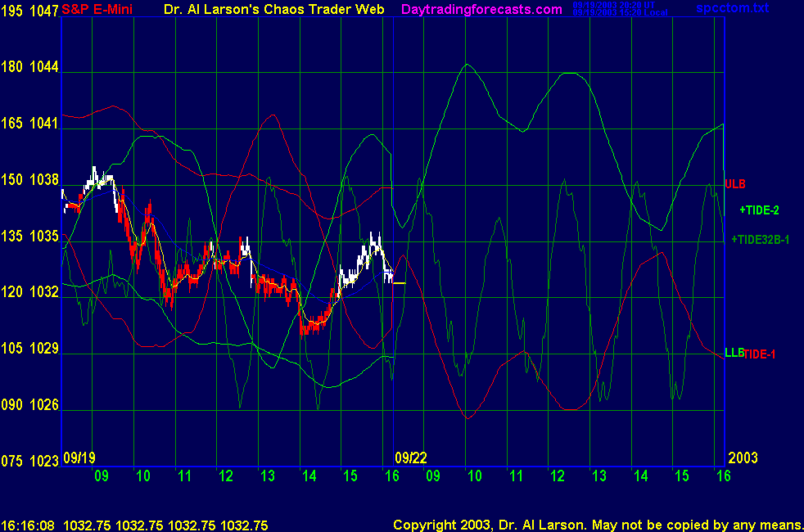Select Dr. Al Larson's Chaos Trader Web title
Screen dimensions: 804x532
[280, 10]
